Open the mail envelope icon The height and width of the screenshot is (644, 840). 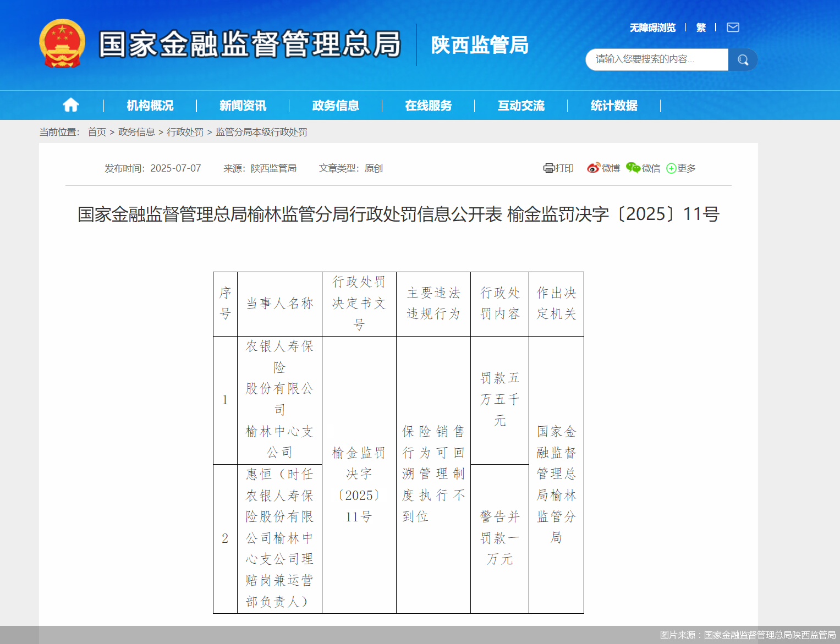(x=733, y=27)
